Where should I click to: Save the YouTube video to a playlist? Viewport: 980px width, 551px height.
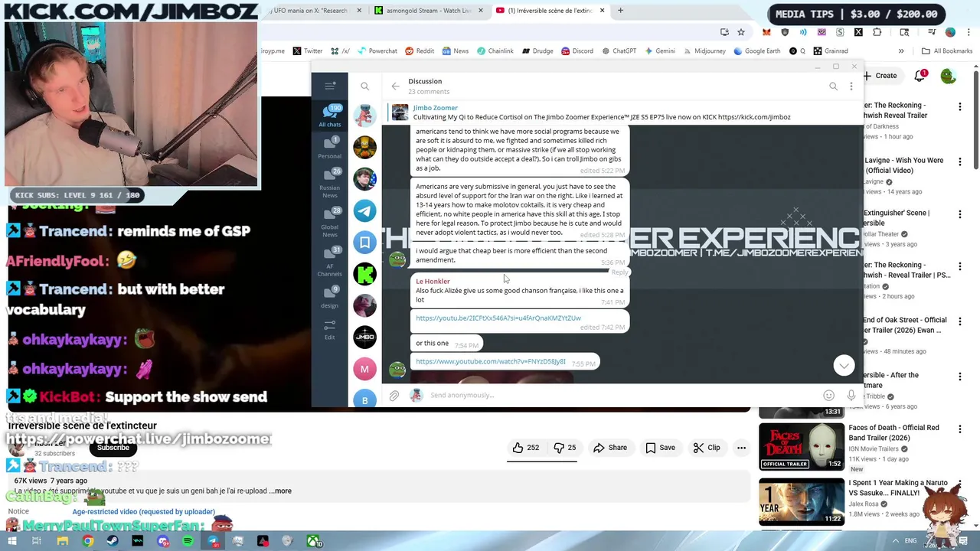(660, 448)
